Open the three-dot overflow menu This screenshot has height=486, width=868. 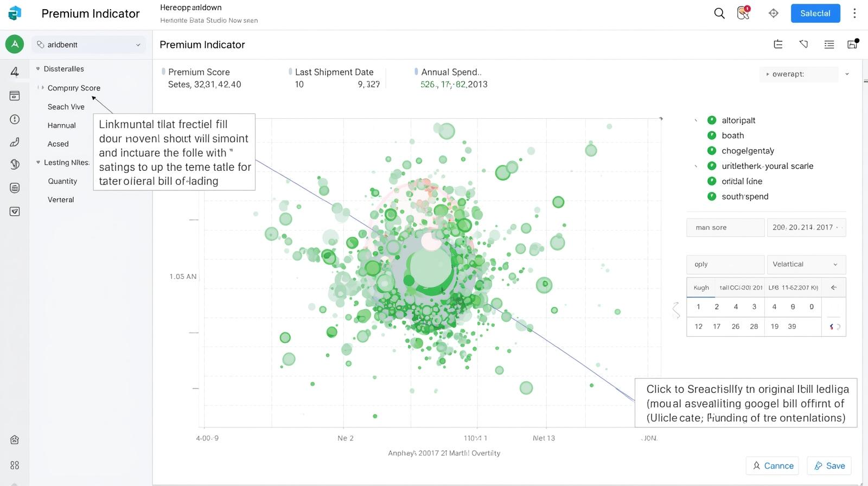(854, 13)
